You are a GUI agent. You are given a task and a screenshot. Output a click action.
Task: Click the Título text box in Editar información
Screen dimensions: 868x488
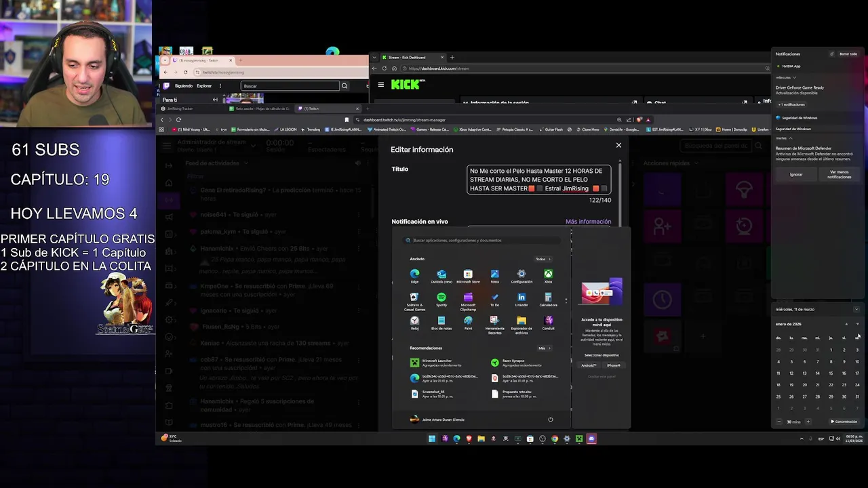[x=539, y=180]
